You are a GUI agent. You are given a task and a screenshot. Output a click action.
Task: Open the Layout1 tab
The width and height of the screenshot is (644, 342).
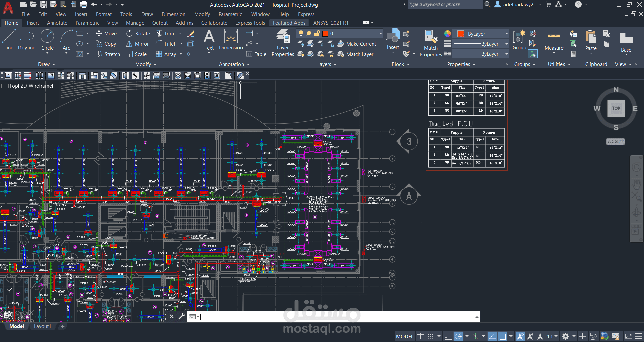(x=42, y=326)
